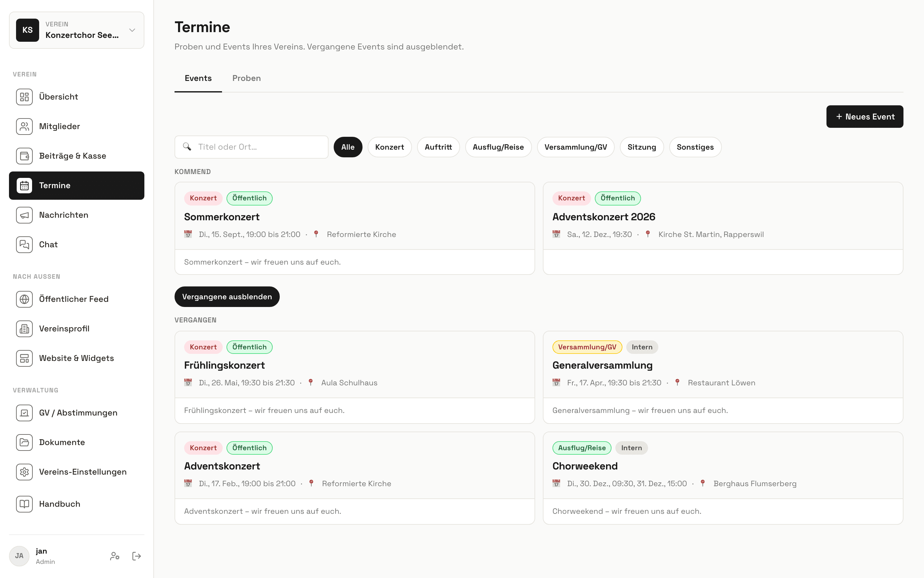
Task: Filter events by Konzert chip
Action: 389,147
